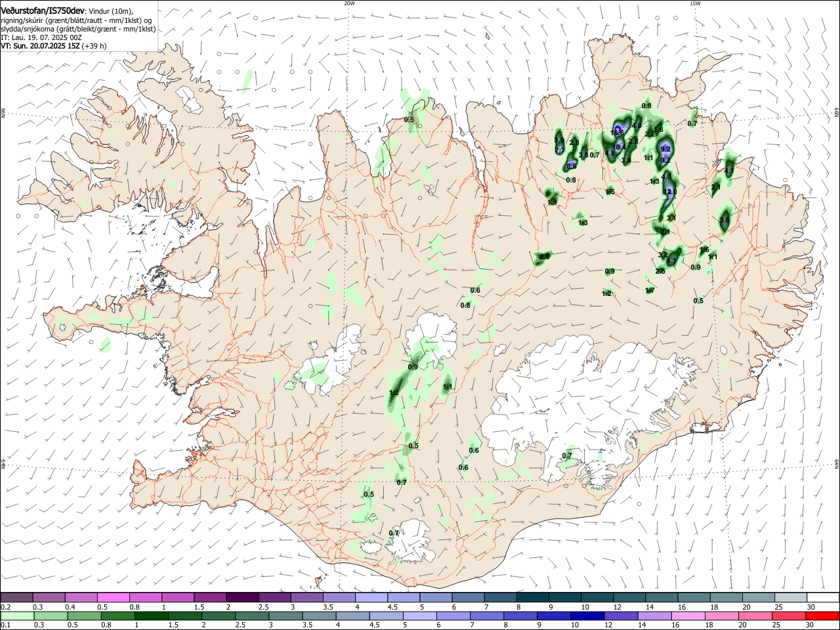Viewport: 840px width, 630px height.
Task: Click the 1.9 precipitation value
Action: click(x=552, y=202)
